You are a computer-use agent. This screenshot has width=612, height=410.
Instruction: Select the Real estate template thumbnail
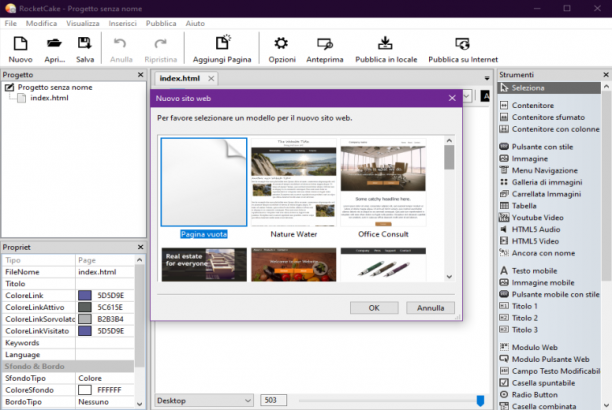(204, 264)
